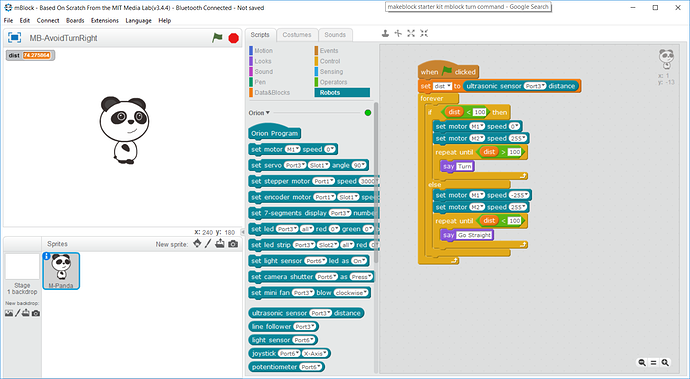Collapse the stage panel arrow
This screenshot has width=690, height=379.
(242, 232)
